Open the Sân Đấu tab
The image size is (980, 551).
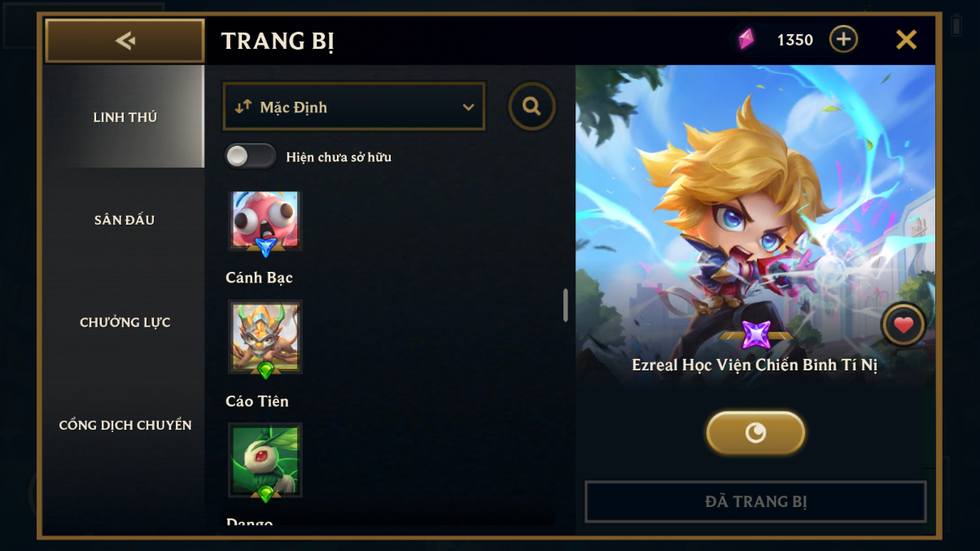[x=125, y=220]
